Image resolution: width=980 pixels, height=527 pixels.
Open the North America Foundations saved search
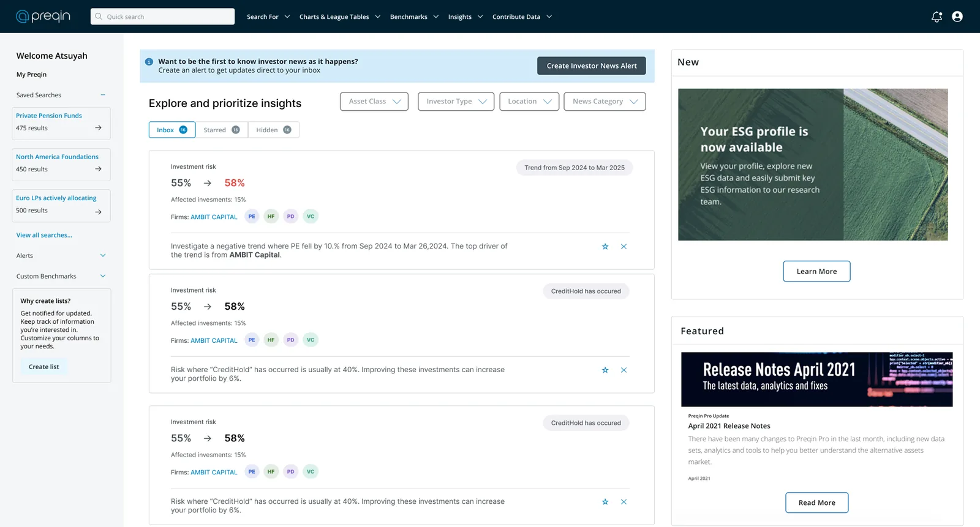pyautogui.click(x=57, y=157)
